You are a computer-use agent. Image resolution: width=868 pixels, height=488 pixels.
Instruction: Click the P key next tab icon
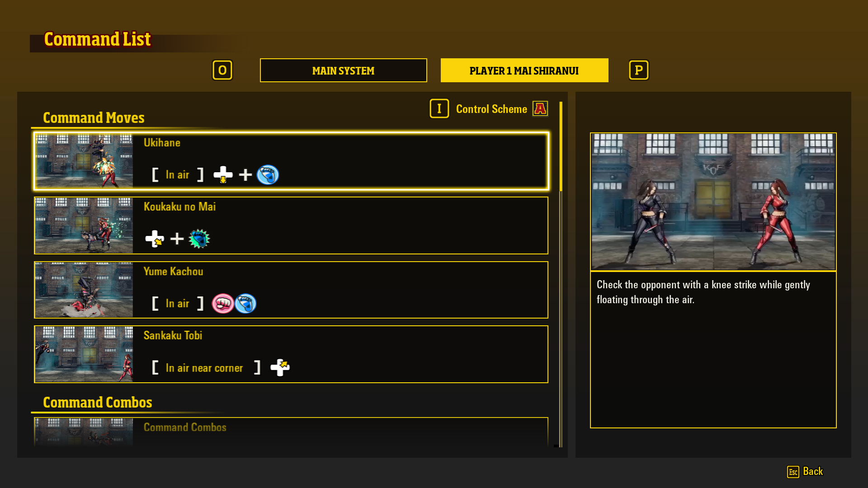[x=638, y=70]
